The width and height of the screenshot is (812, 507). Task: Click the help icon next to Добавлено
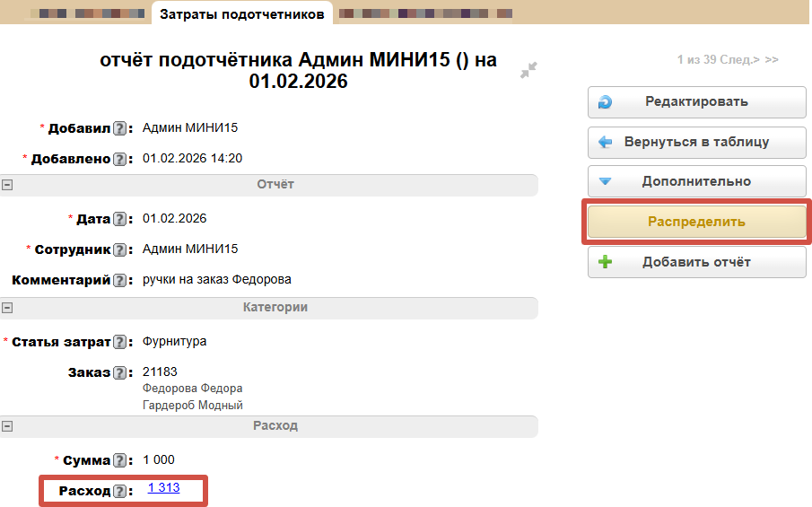pyautogui.click(x=119, y=159)
